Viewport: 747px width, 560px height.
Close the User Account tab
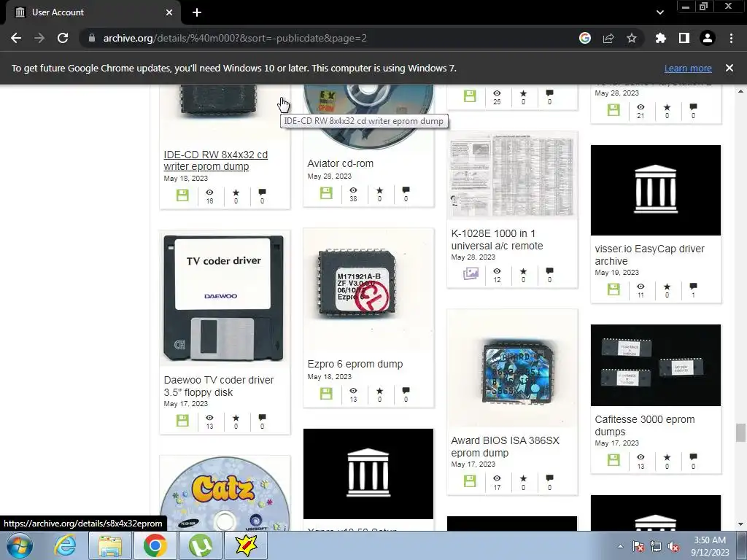point(169,12)
